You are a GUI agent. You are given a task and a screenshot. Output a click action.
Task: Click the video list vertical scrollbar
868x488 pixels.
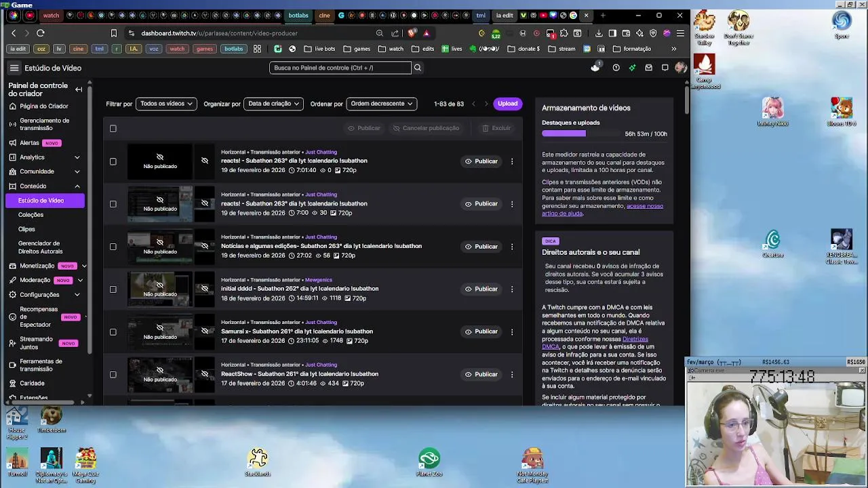[x=686, y=102]
